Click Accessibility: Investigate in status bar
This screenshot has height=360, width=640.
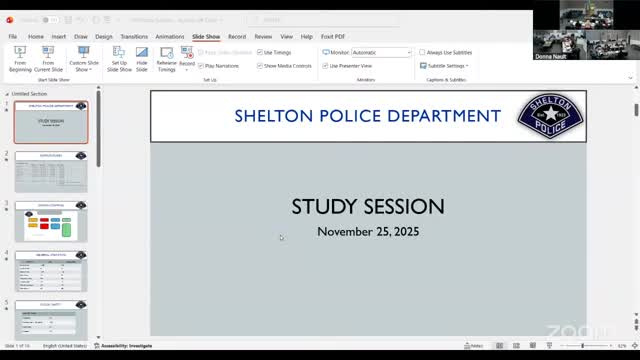123,346
